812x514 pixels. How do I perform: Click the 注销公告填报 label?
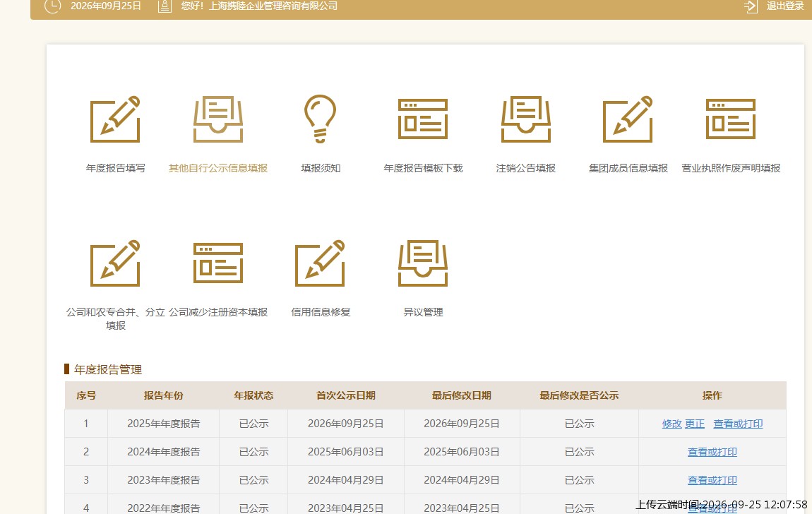click(x=525, y=168)
